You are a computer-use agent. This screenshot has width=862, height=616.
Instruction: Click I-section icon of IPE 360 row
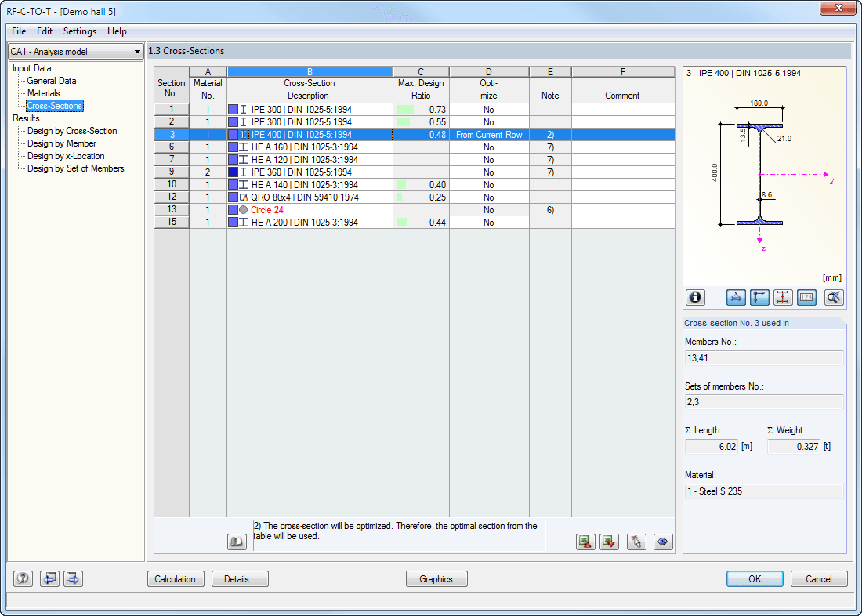coord(244,172)
